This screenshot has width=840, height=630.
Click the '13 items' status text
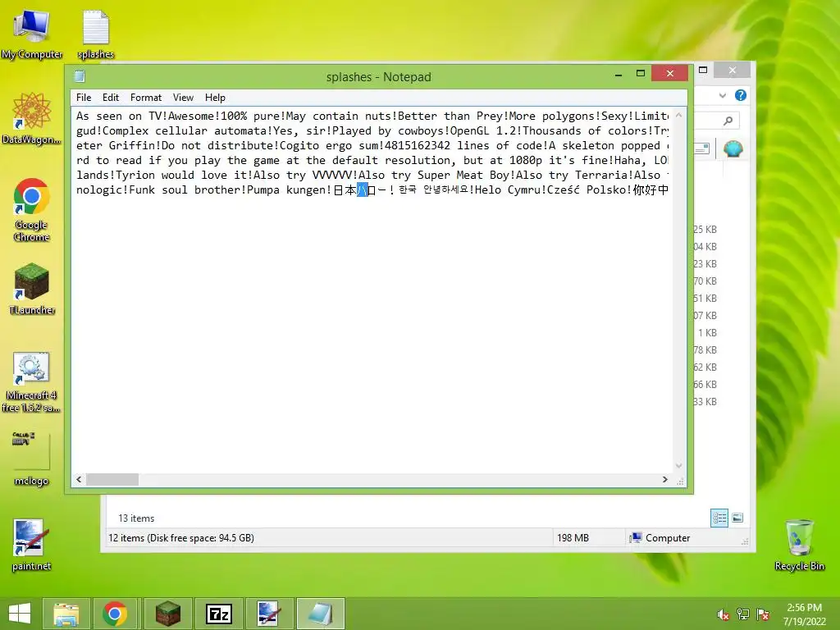pyautogui.click(x=136, y=518)
